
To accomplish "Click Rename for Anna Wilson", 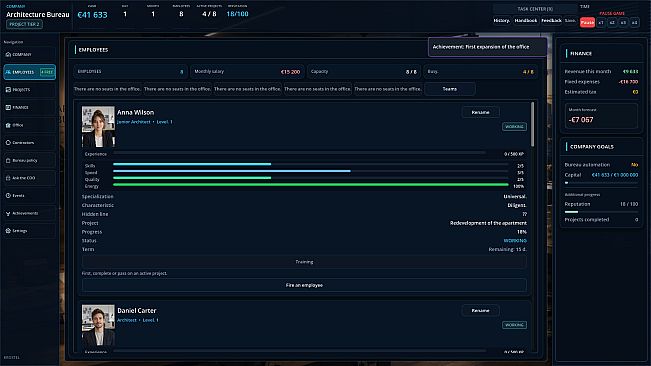I will (x=480, y=112).
